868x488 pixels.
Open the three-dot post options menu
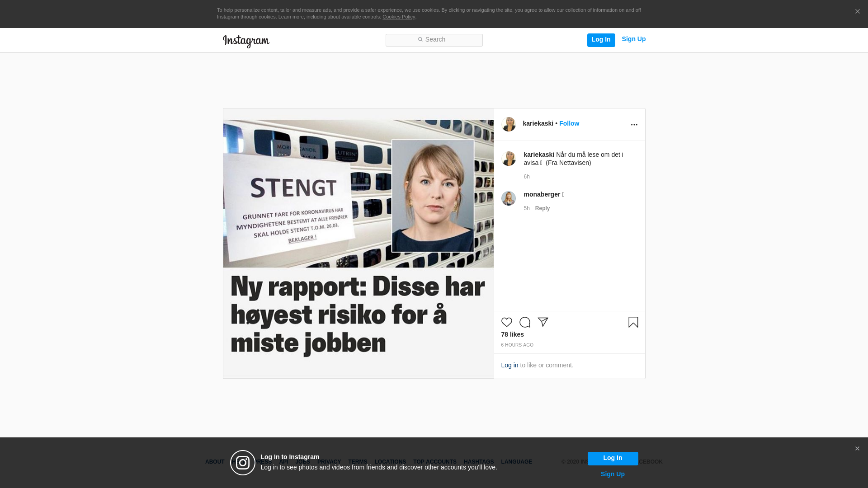634,125
